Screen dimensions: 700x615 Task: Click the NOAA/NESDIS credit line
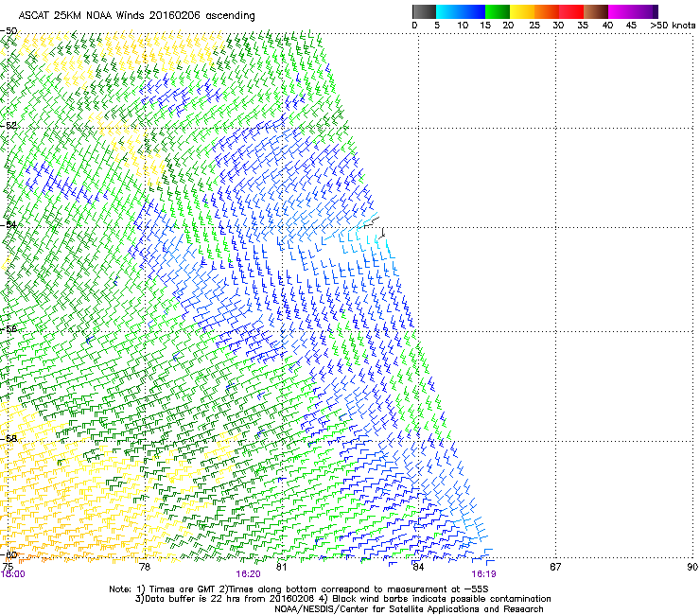409,609
